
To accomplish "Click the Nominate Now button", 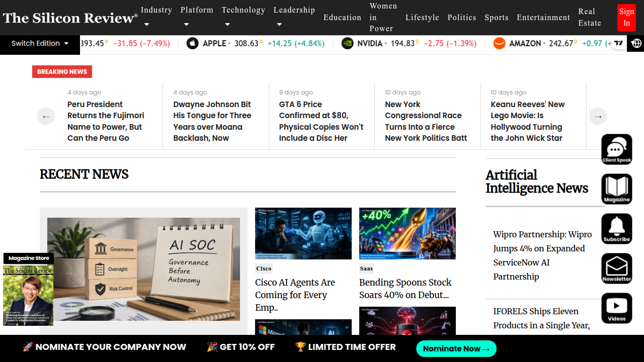I will 456,348.
